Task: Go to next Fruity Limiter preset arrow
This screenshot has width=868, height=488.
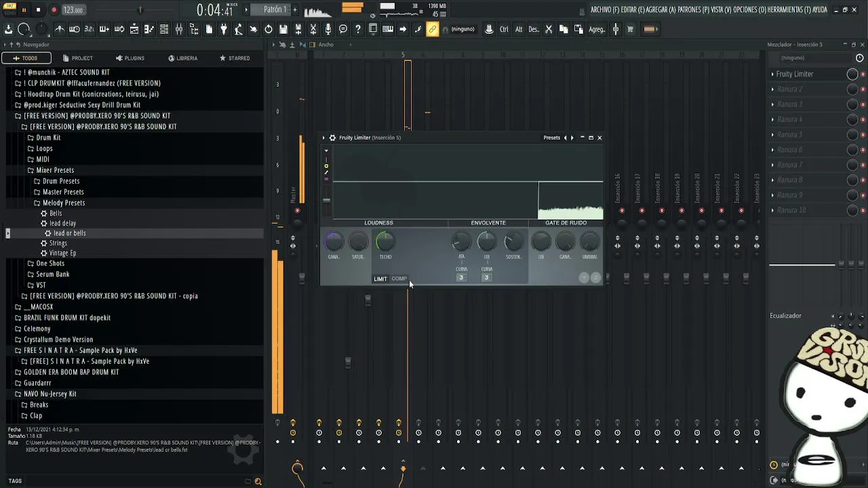Action: 572,138
